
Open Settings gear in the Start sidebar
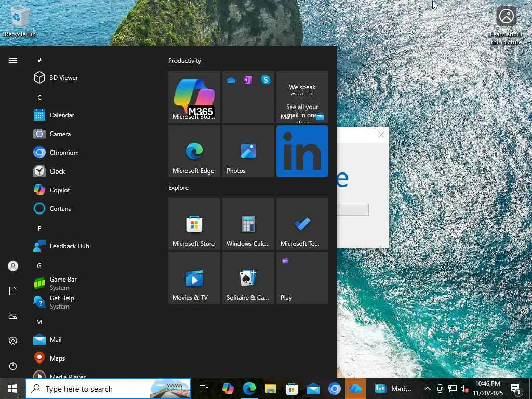[13, 341]
